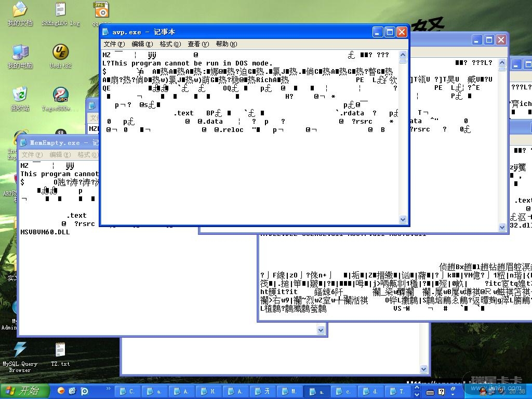
Task: Maximize the avp.exe Notepad window
Action: point(390,32)
